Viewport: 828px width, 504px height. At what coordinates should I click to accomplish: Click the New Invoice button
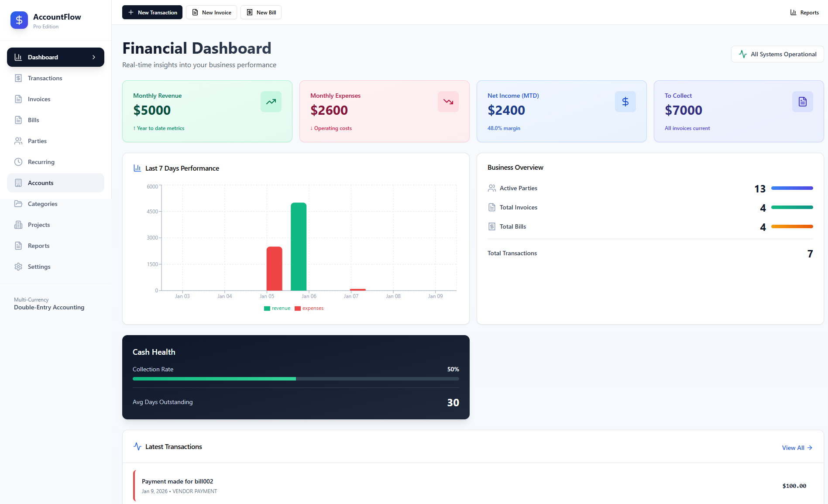click(x=211, y=12)
